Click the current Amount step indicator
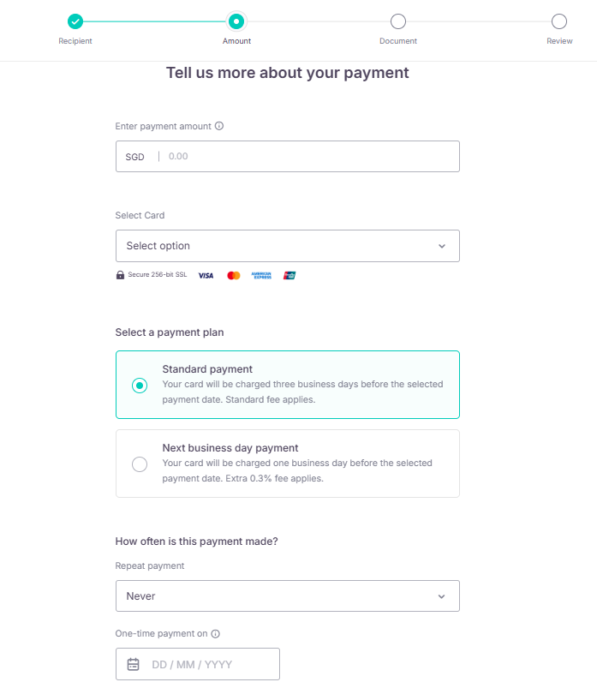 [x=236, y=21]
